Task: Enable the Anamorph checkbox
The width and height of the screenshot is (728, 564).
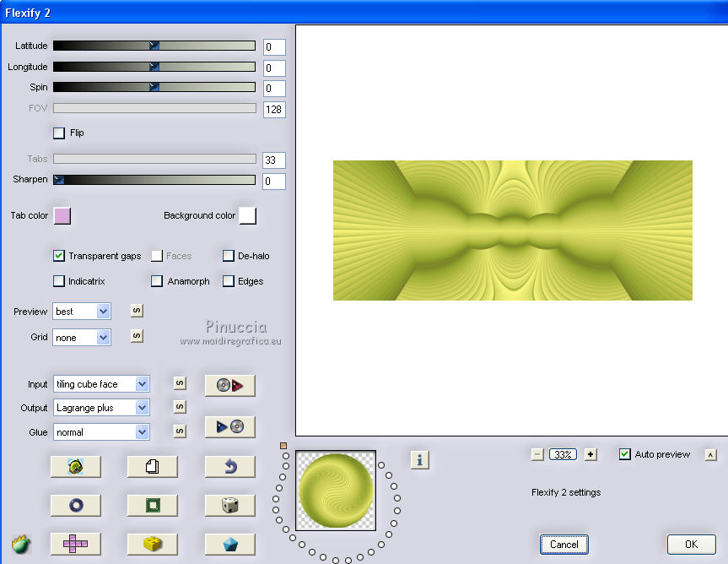Action: point(157,281)
